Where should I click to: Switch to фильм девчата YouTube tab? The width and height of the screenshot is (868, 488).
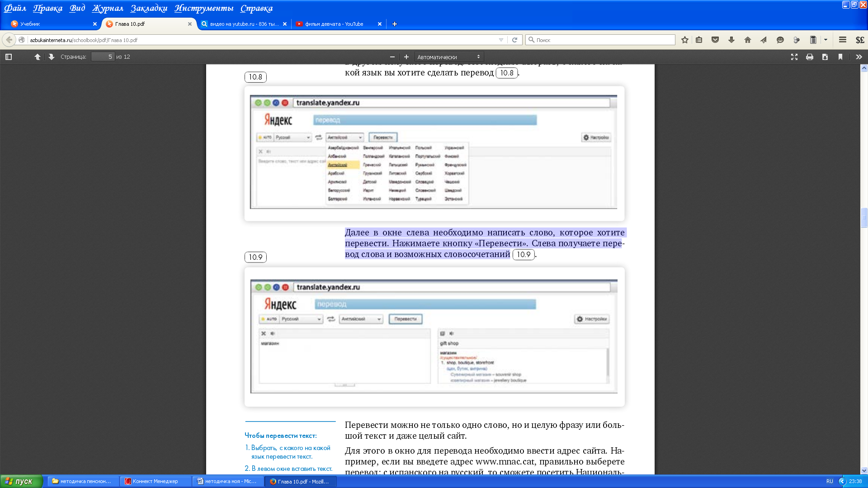tap(338, 24)
